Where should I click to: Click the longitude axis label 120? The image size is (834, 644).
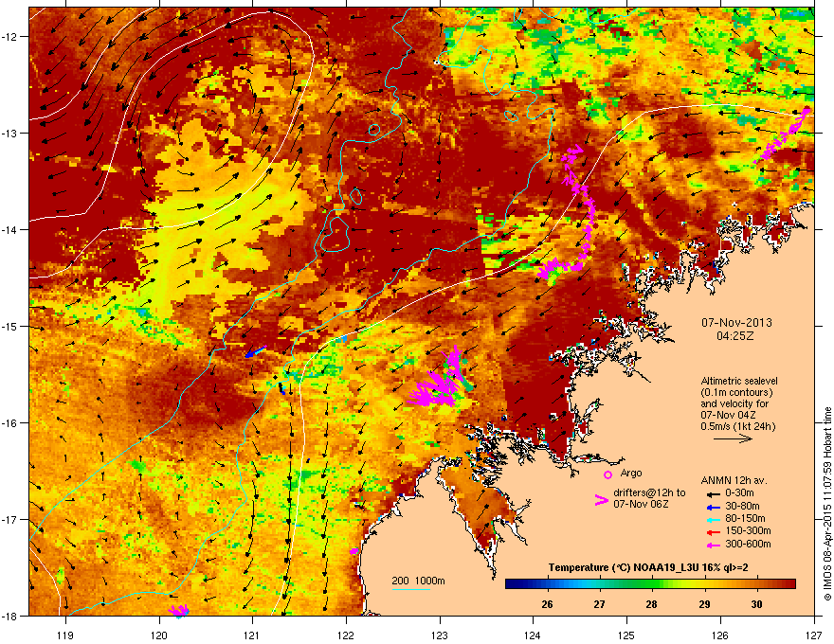tap(159, 635)
